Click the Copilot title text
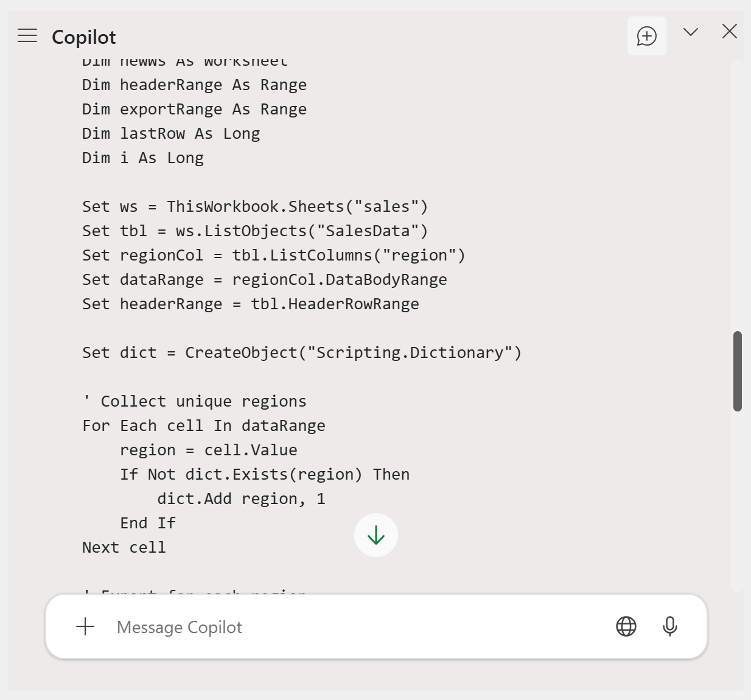Viewport: 751px width, 700px height. point(84,37)
